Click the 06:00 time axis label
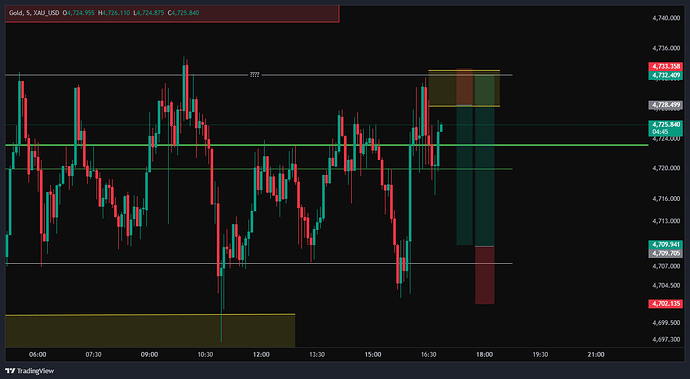Image resolution: width=690 pixels, height=379 pixels. click(37, 354)
